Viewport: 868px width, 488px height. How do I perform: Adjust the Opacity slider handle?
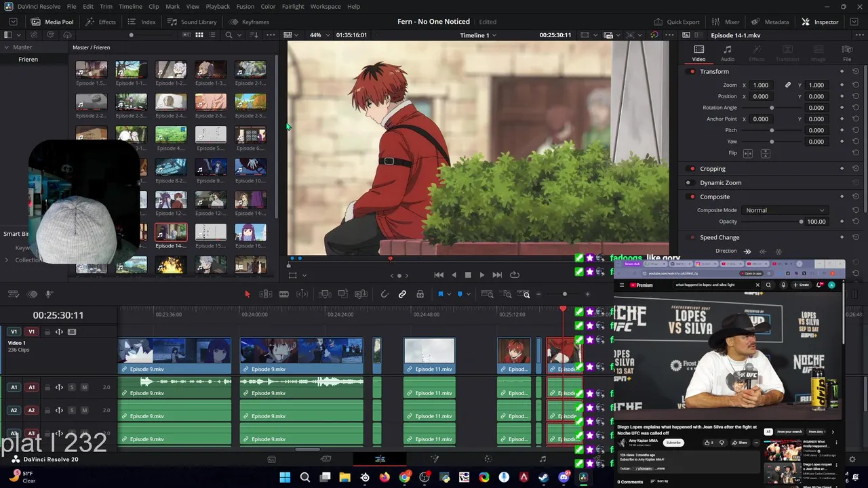pyautogui.click(x=801, y=222)
